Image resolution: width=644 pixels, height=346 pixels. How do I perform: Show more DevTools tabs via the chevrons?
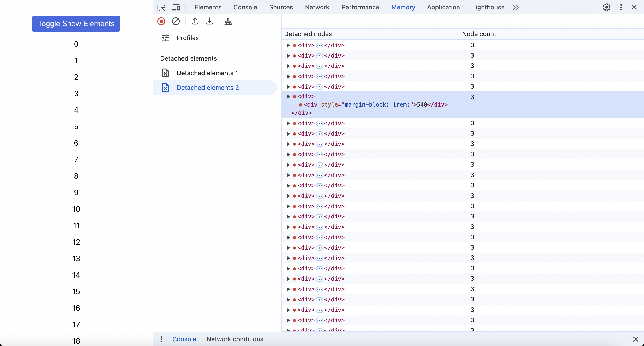point(516,7)
